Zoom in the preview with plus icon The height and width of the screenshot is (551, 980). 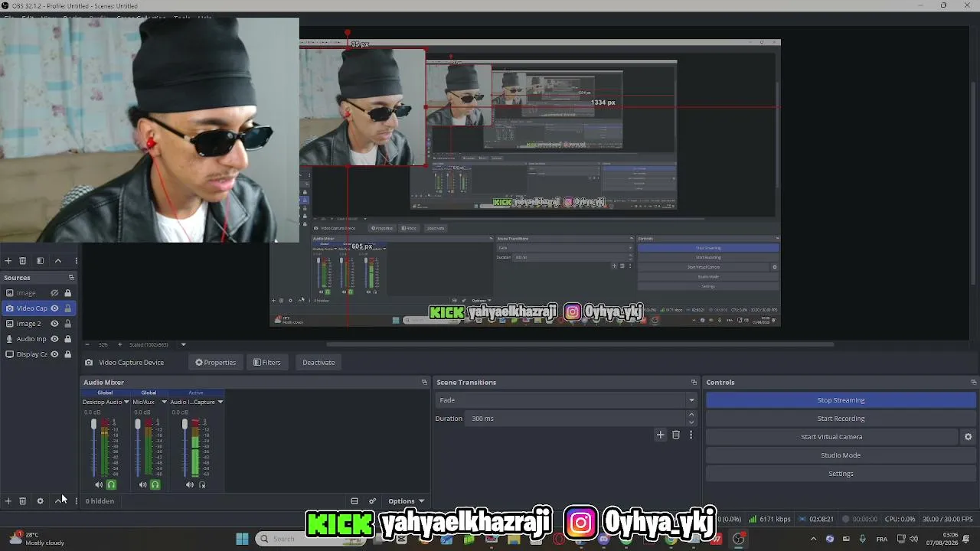pyautogui.click(x=119, y=344)
